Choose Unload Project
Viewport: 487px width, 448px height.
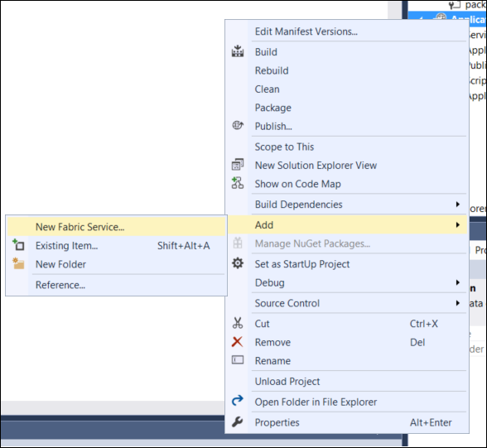pos(347,381)
